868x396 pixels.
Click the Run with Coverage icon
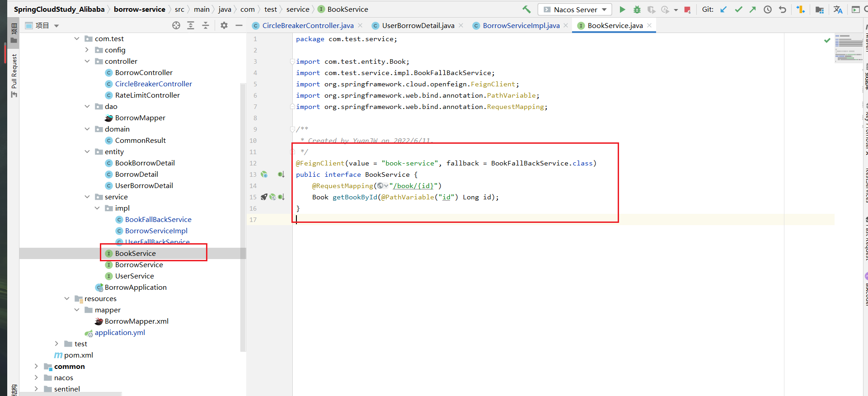(651, 9)
